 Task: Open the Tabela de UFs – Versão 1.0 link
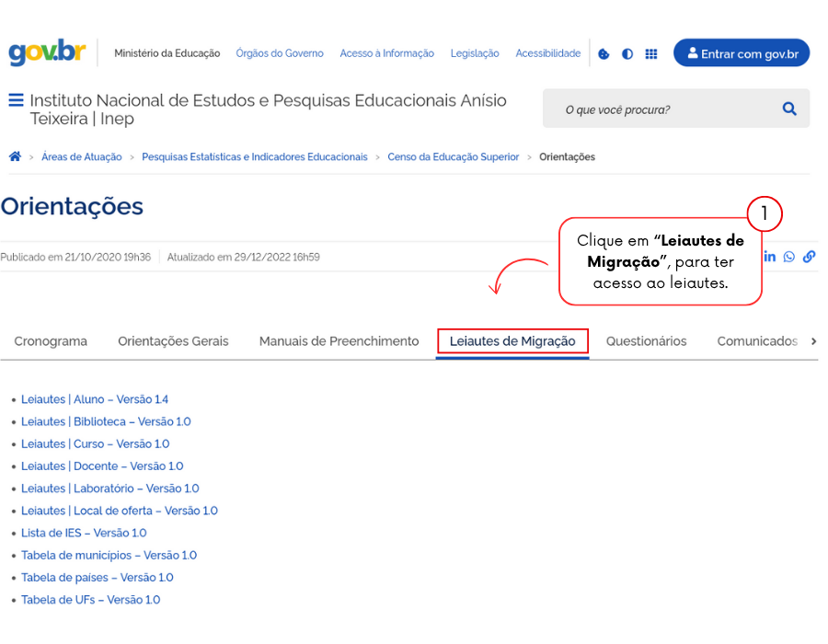coord(90,600)
